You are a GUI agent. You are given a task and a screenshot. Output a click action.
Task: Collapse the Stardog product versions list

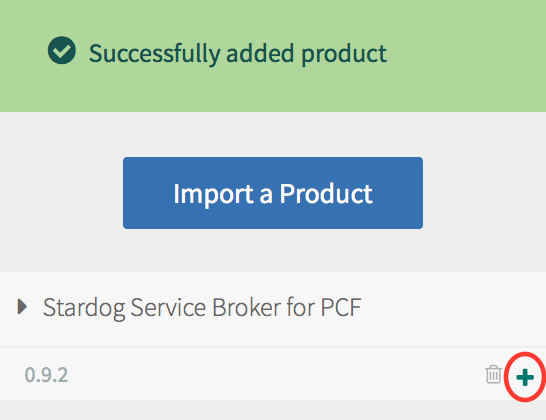click(22, 307)
